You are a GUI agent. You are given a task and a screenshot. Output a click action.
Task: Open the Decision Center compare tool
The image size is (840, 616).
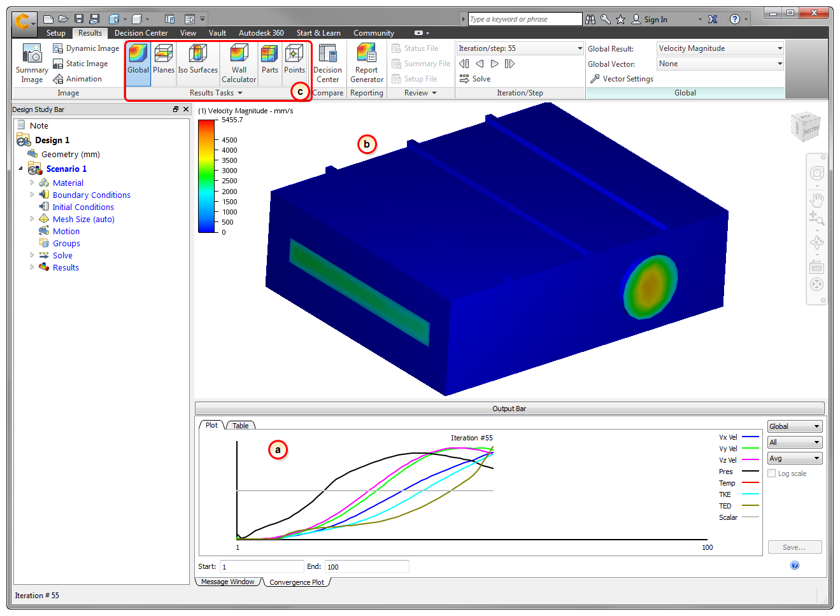327,64
